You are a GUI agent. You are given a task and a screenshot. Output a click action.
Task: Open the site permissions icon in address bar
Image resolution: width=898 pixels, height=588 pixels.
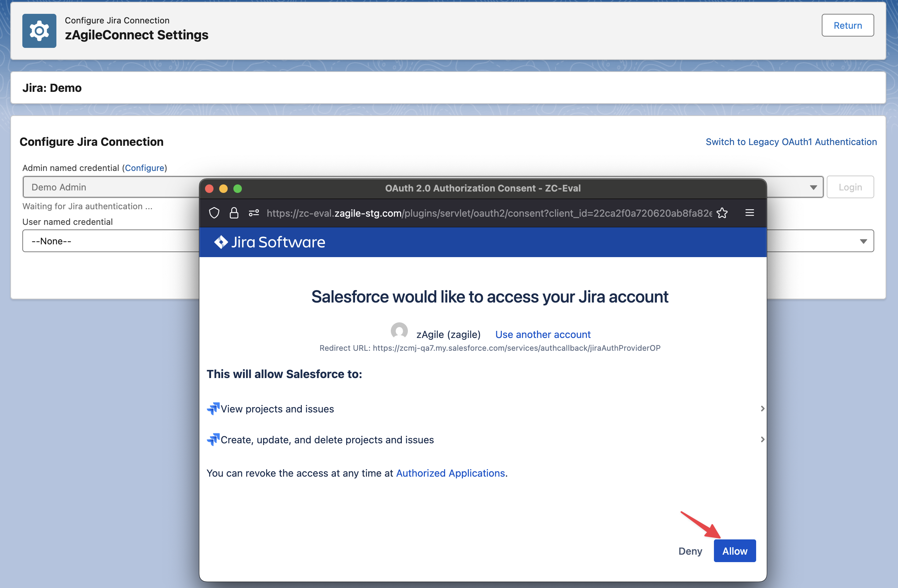(x=254, y=213)
